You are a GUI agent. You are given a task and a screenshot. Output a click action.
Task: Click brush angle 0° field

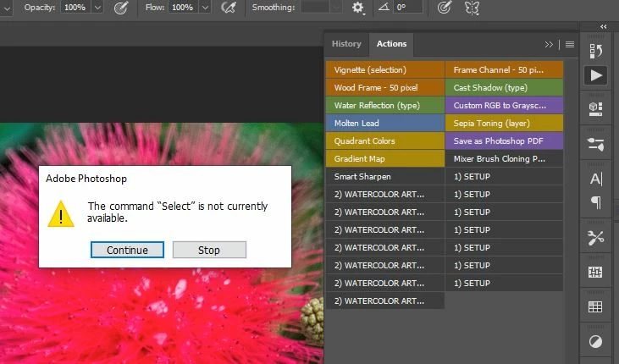(407, 7)
